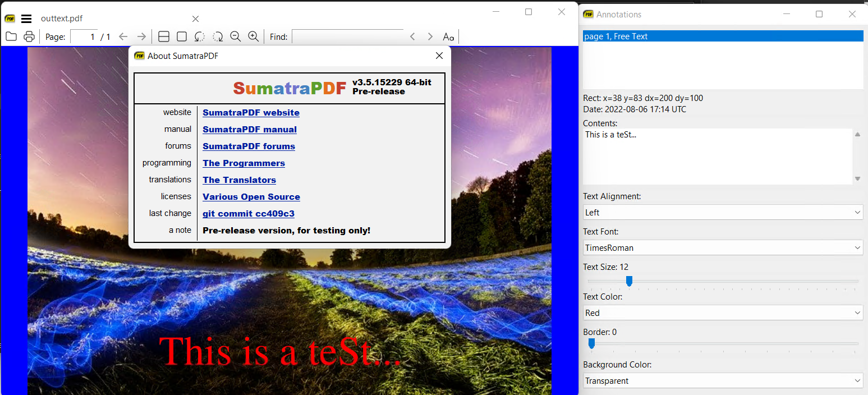The width and height of the screenshot is (868, 395).
Task: Click the Page number input field
Action: click(x=84, y=36)
